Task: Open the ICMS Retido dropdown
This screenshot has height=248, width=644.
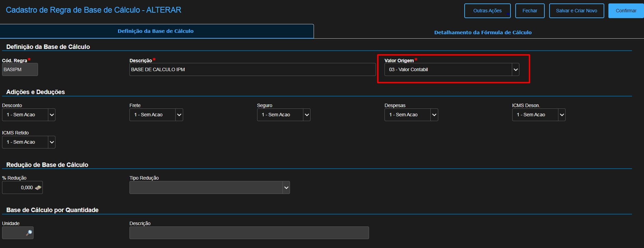Action: (28, 142)
